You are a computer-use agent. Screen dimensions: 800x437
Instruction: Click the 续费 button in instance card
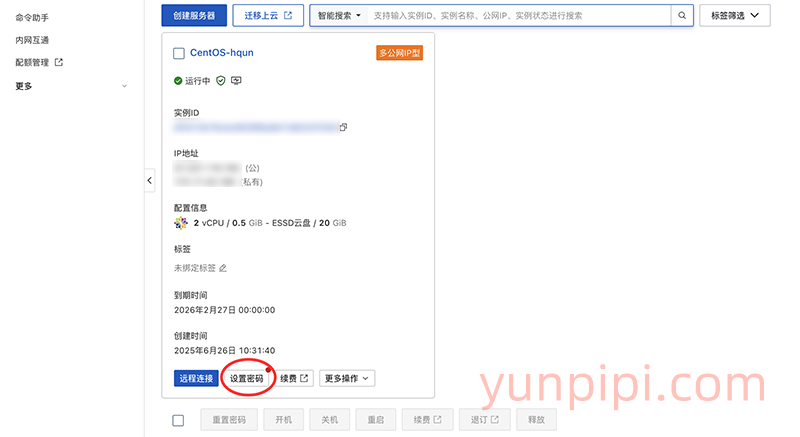294,378
